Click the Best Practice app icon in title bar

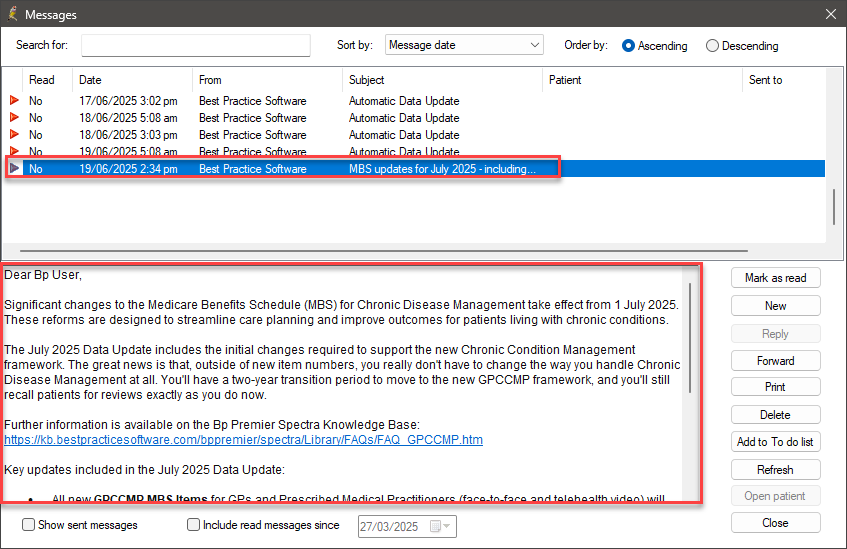click(12, 14)
